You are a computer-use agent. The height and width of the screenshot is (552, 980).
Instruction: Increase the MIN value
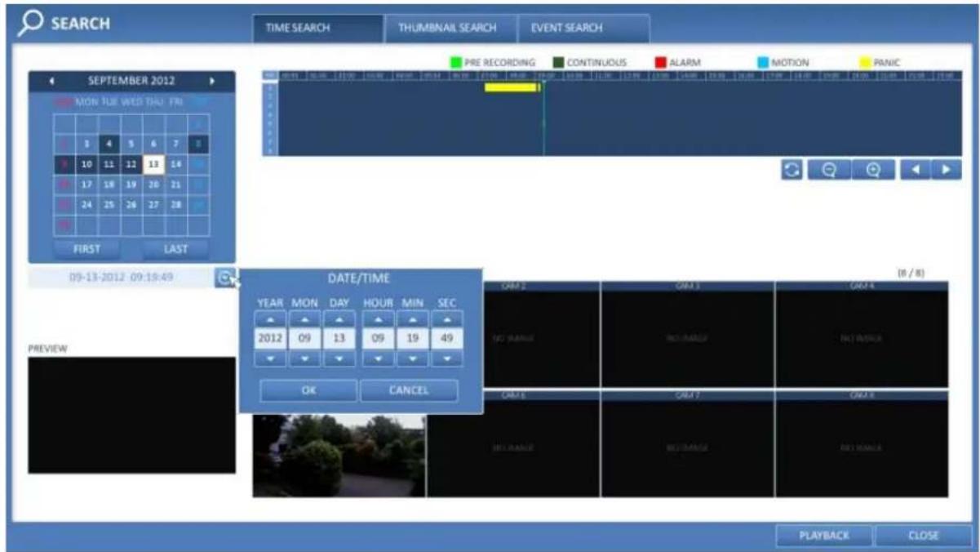(x=412, y=318)
